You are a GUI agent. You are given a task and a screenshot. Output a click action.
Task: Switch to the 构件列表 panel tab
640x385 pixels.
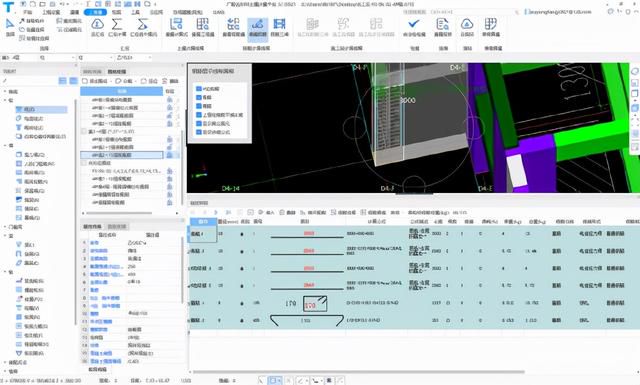click(92, 72)
